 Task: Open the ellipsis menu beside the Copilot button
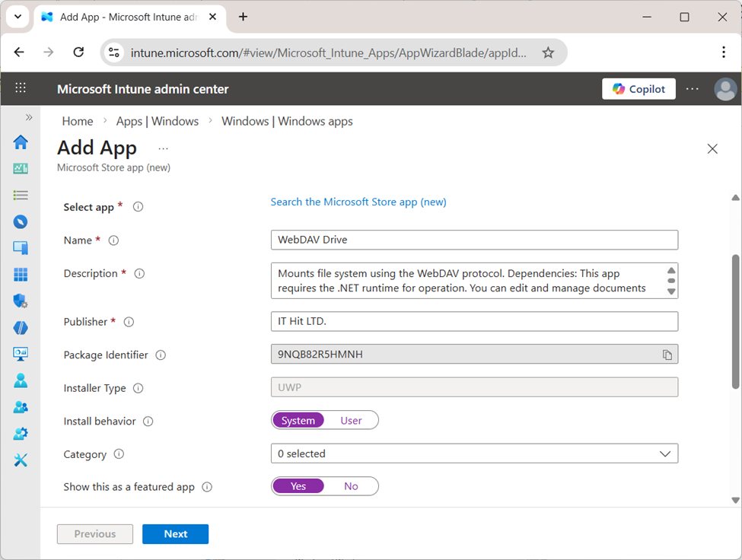click(x=692, y=89)
